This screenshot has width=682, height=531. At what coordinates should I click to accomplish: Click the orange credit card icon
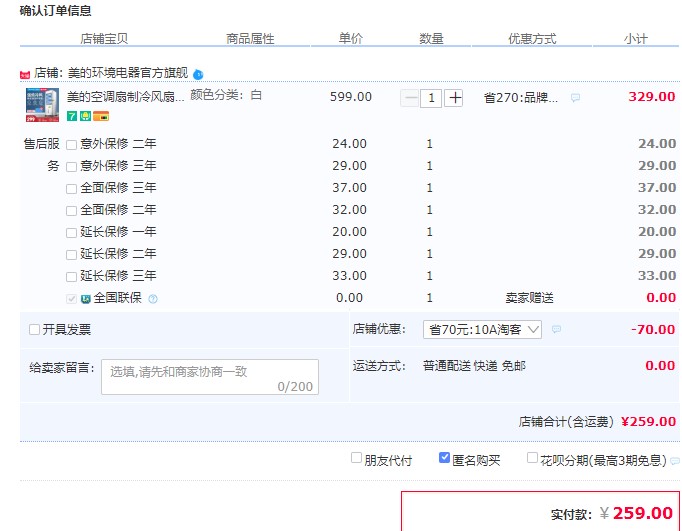coord(101,116)
